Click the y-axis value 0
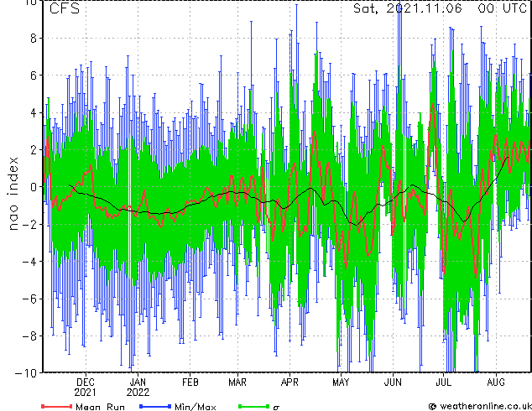 point(34,187)
